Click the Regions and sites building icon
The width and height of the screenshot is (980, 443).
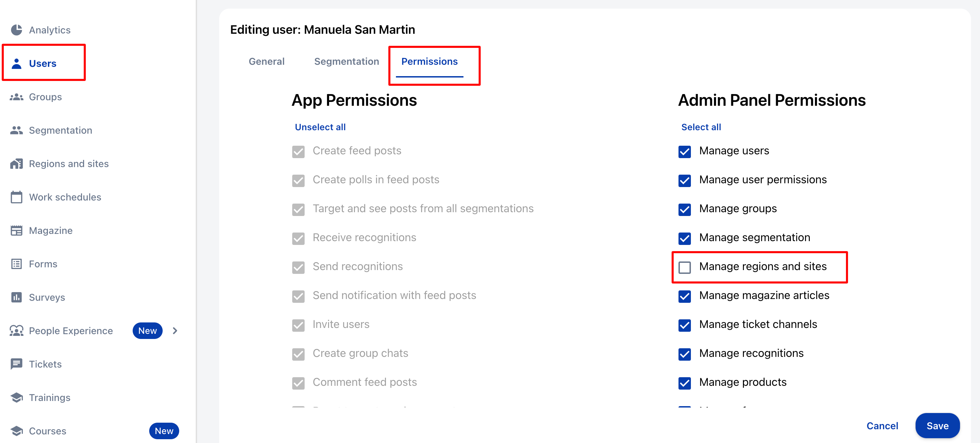point(16,164)
